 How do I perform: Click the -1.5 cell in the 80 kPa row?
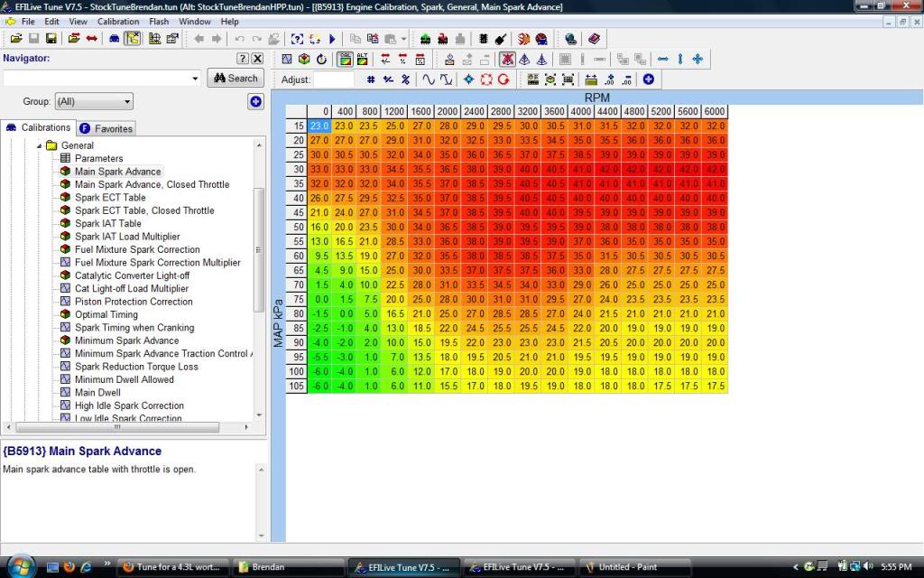click(319, 313)
